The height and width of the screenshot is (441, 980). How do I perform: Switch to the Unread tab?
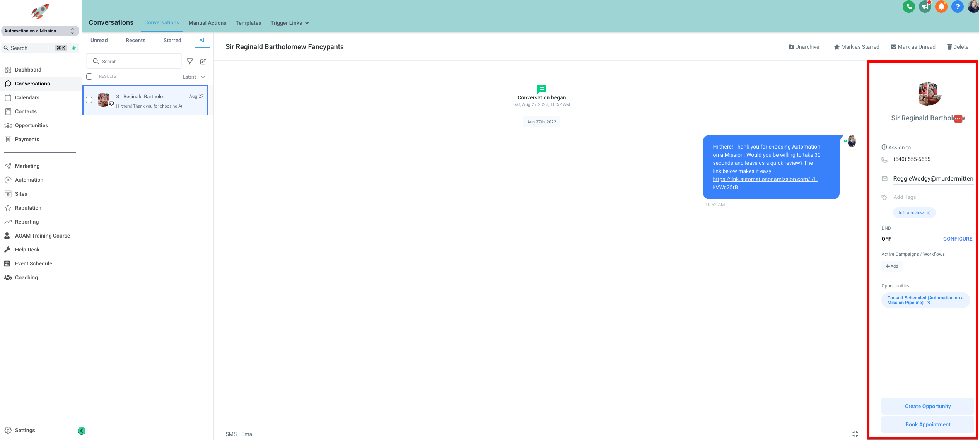pos(99,40)
